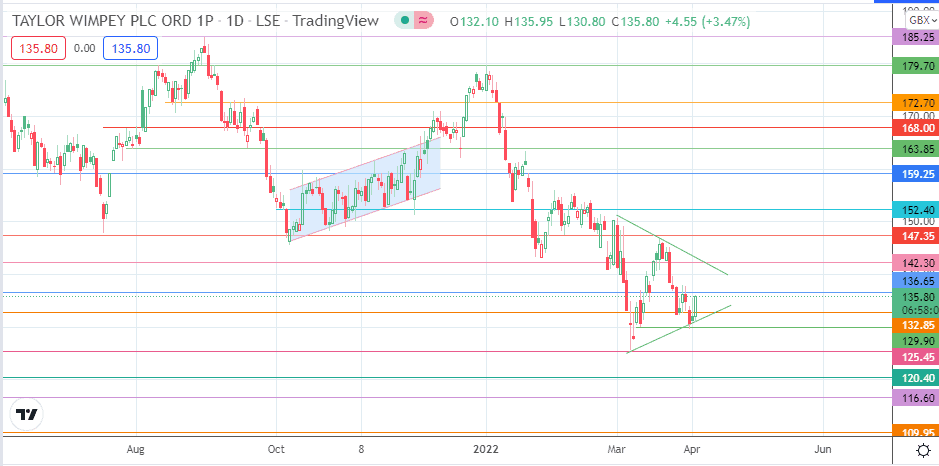Click the TradingView logo icon
This screenshot has height=466, width=939.
[27, 414]
